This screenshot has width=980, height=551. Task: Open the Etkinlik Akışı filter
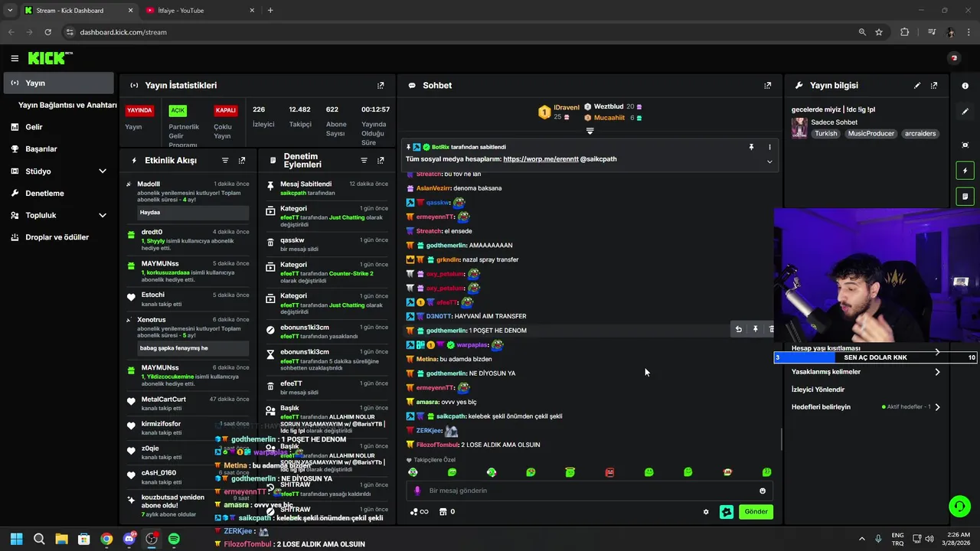point(225,161)
